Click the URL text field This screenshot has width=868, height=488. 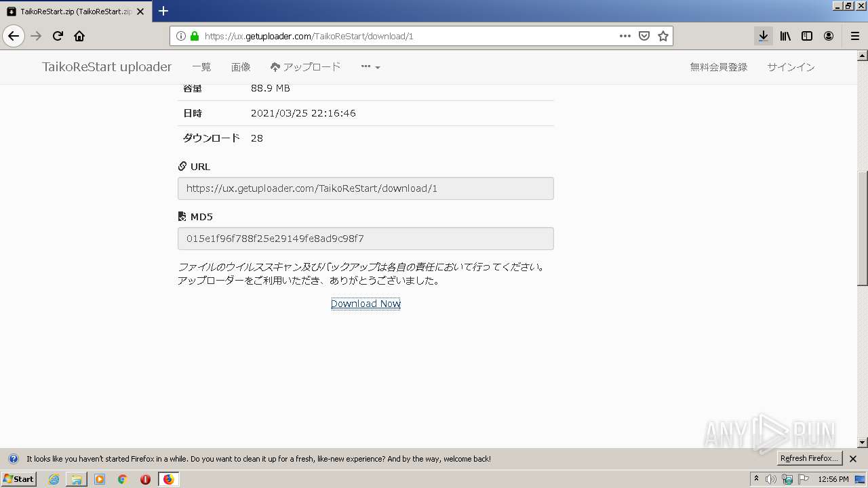(366, 188)
